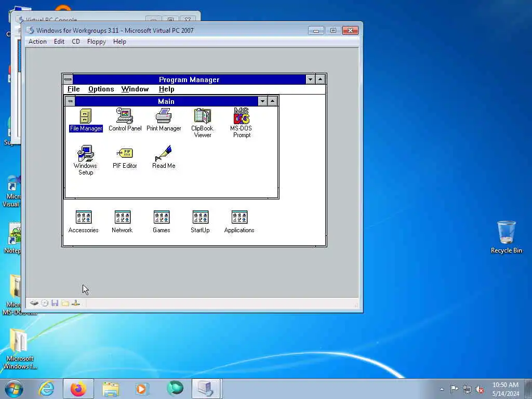532x399 pixels.
Task: Open Program Manager Help menu
Action: pyautogui.click(x=166, y=89)
